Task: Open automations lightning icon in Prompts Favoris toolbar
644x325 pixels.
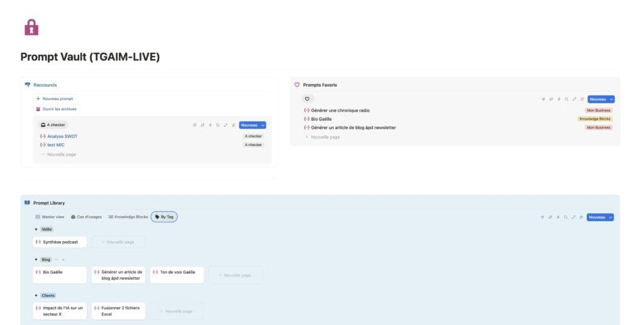Action: pyautogui.click(x=559, y=99)
